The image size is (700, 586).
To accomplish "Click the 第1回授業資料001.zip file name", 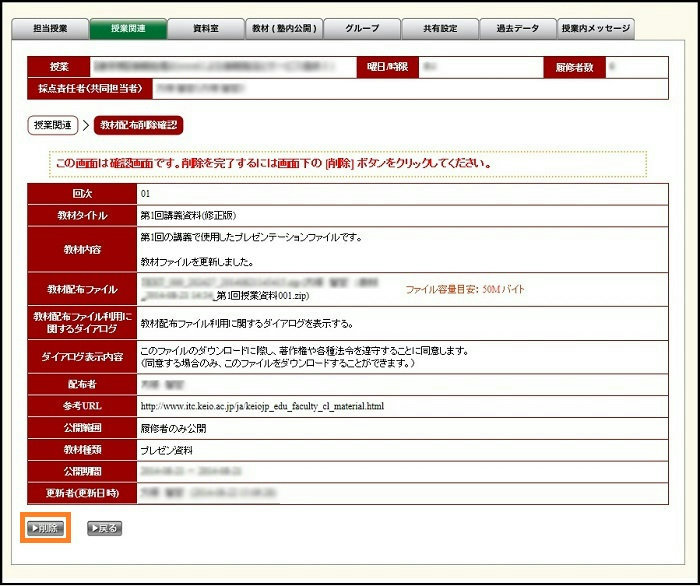I will coord(264,296).
